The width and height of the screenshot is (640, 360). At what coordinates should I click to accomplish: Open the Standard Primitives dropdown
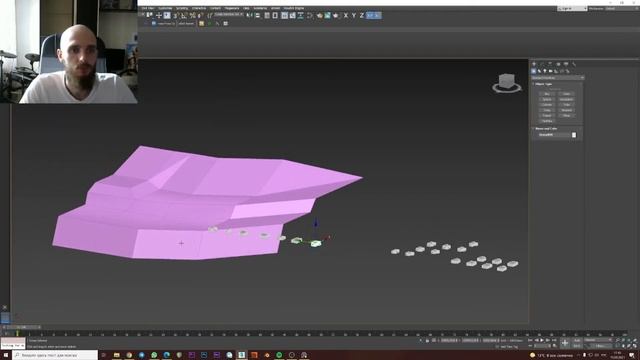pyautogui.click(x=558, y=78)
